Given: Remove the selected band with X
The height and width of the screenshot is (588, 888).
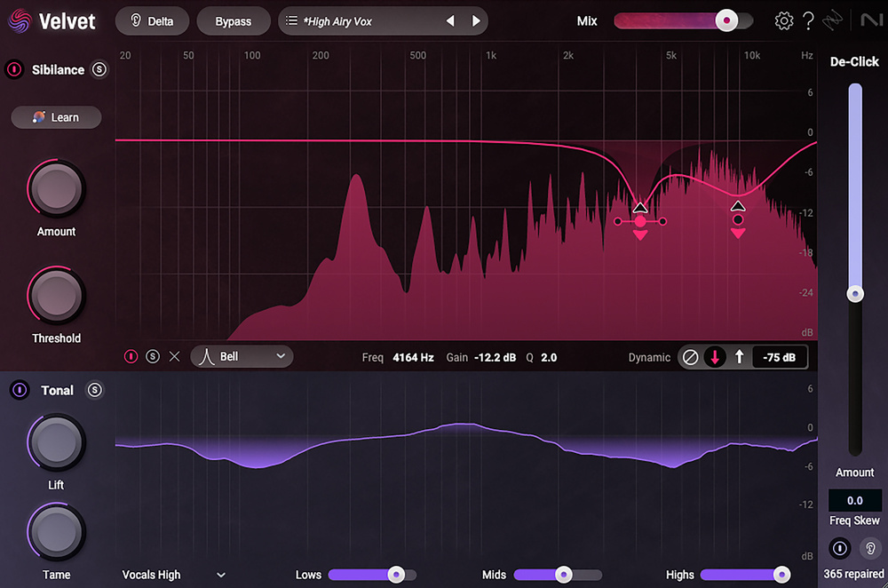Looking at the screenshot, I should (x=174, y=356).
